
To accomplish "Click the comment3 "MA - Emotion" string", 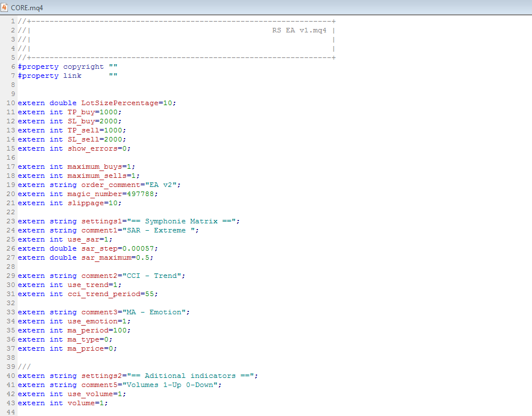I will (154, 312).
